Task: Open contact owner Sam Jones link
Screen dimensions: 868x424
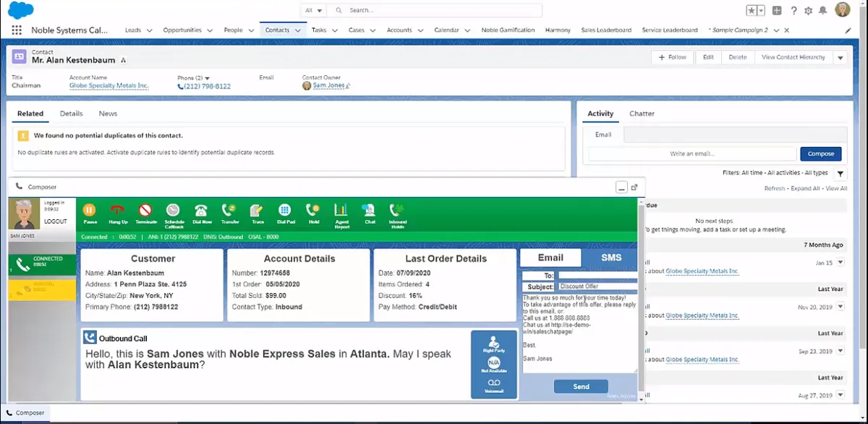Action: 329,85
